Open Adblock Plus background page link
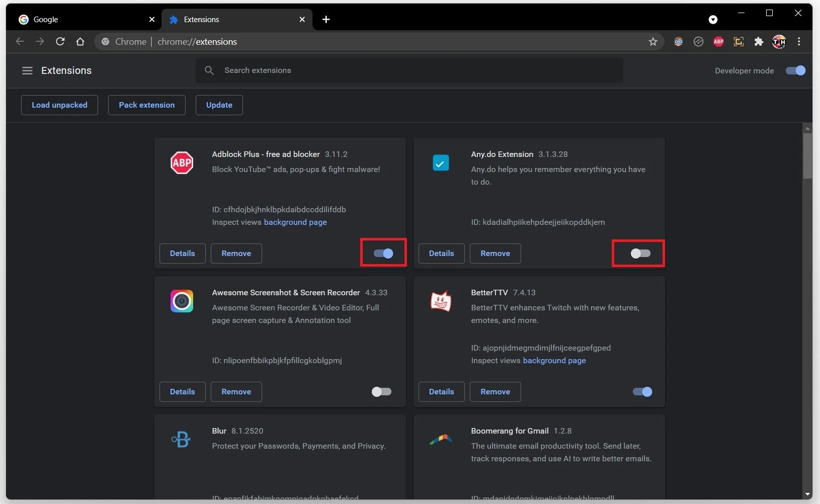This screenshot has width=820, height=504. 295,222
